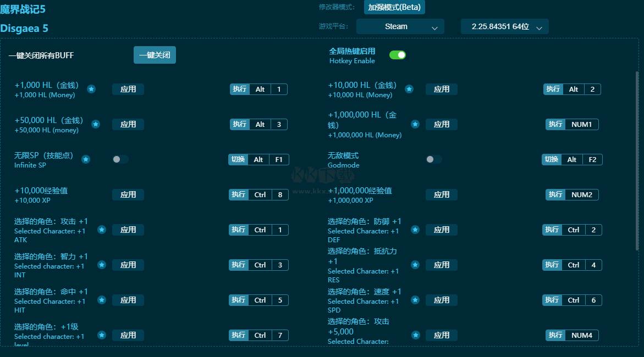This screenshot has width=644, height=357.
Task: Apply +1,000,000 HL money
Action: point(442,124)
